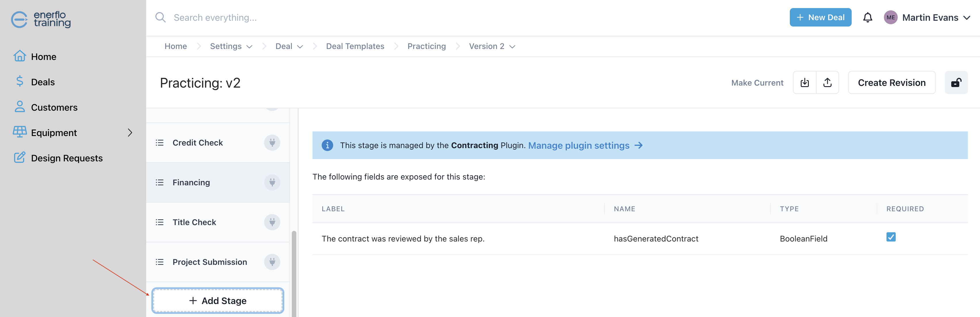Click the Deals dollar icon
This screenshot has width=980, height=317.
click(20, 82)
